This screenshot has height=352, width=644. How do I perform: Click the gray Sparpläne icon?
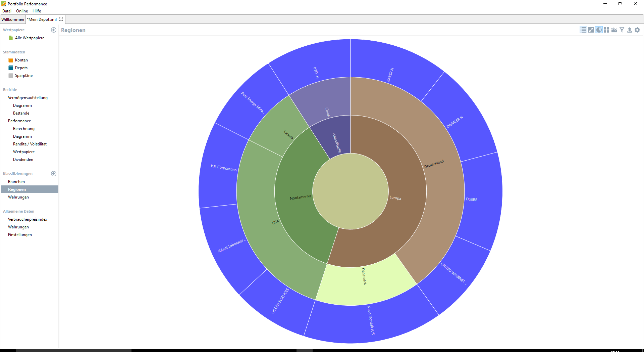pyautogui.click(x=11, y=76)
